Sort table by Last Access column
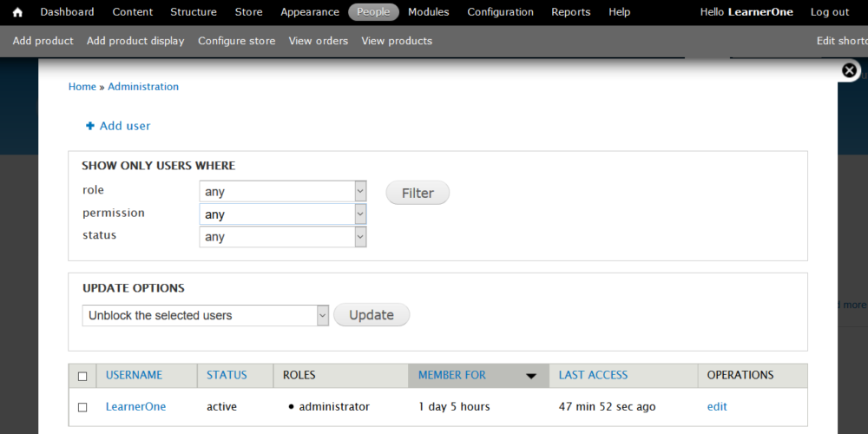Viewport: 868px width, 434px height. pos(593,375)
